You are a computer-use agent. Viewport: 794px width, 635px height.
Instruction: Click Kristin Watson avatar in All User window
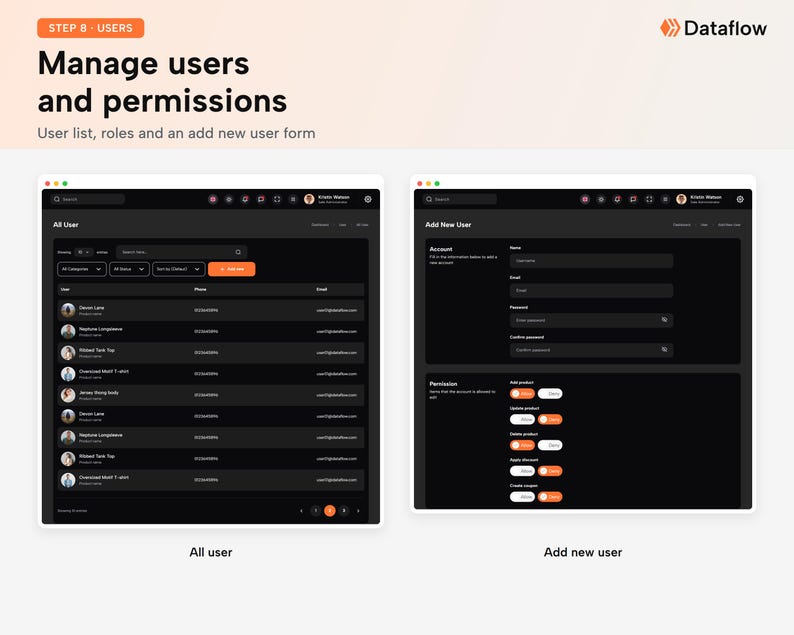pos(309,200)
